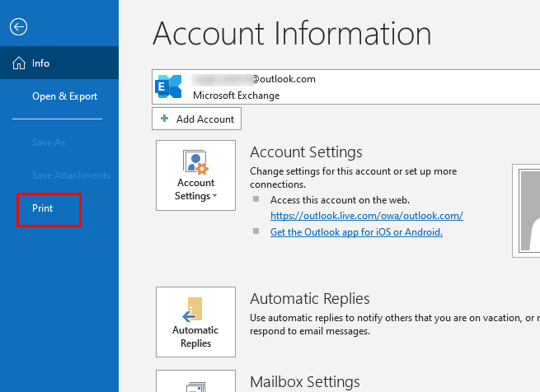540x392 pixels.
Task: Click the profile photo placeholder
Action: [526, 211]
